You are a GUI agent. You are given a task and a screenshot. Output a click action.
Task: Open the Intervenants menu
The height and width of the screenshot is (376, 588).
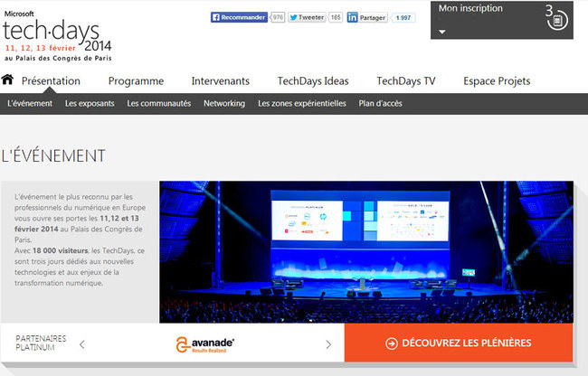[x=221, y=80]
